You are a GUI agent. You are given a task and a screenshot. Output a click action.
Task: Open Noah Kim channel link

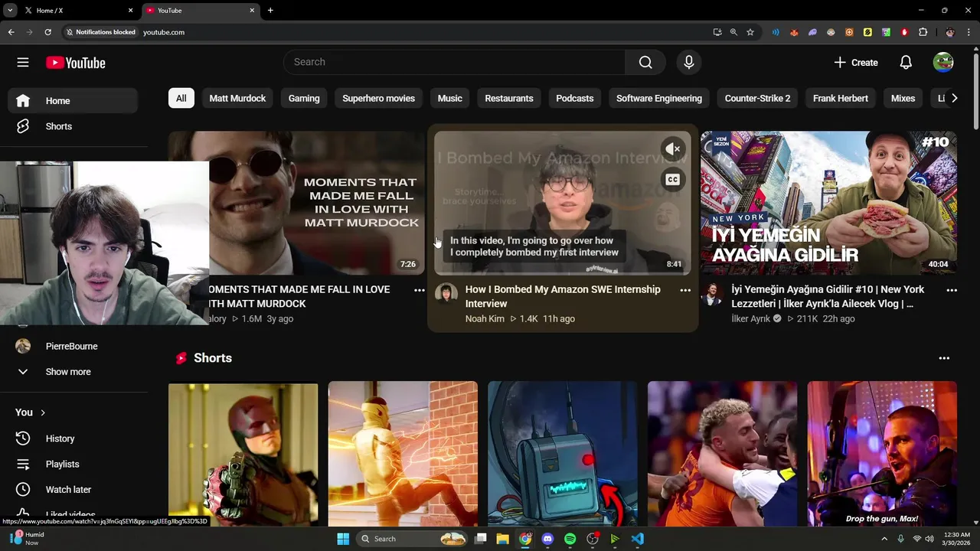point(485,319)
